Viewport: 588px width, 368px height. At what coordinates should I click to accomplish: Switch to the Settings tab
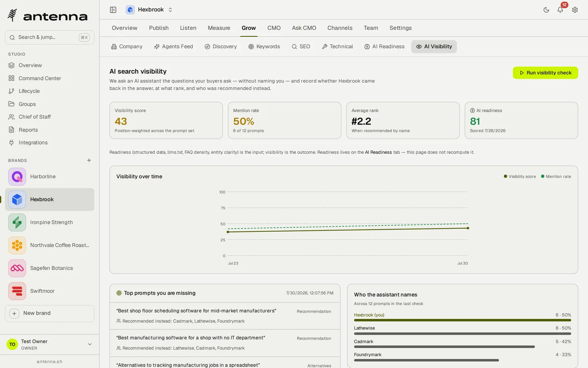pyautogui.click(x=401, y=28)
